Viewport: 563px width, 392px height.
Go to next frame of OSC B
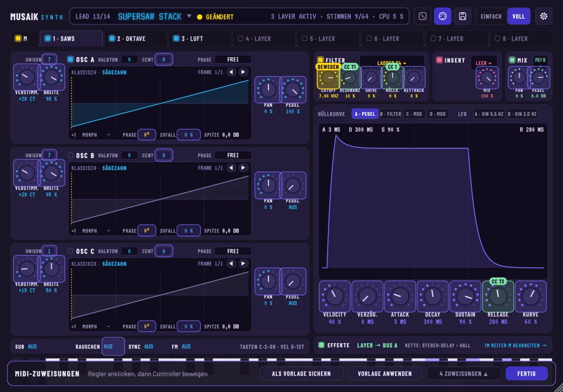(243, 168)
